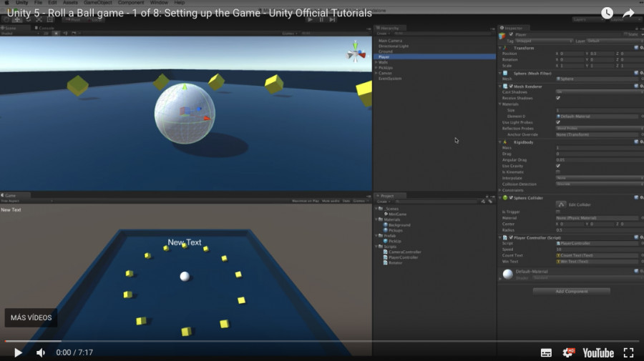Click the MÁS VÍDEOS button
Image resolution: width=644 pixels, height=361 pixels.
coord(31,317)
